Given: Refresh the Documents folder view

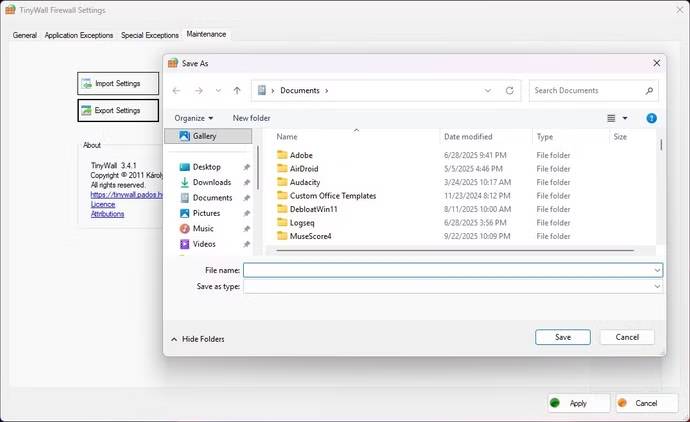Looking at the screenshot, I should point(510,91).
